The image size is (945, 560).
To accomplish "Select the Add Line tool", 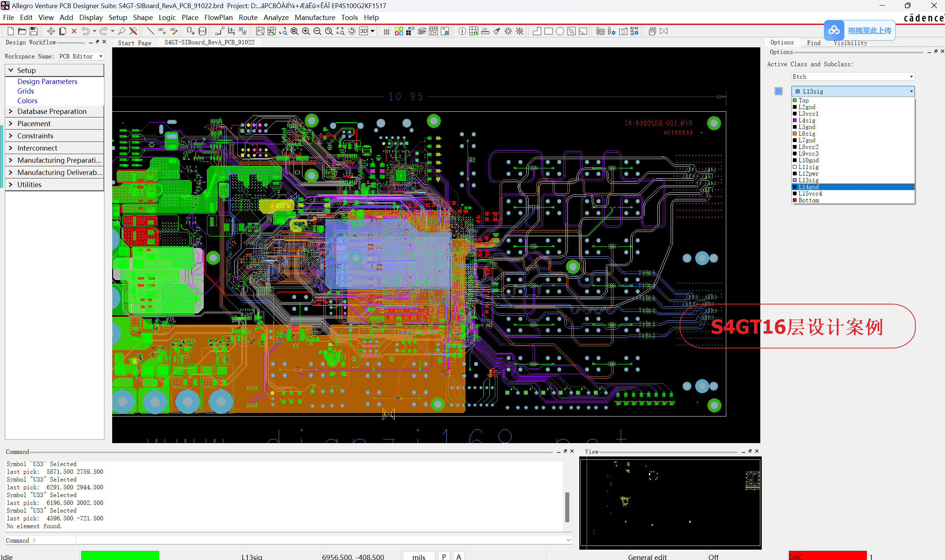I will pos(150,31).
